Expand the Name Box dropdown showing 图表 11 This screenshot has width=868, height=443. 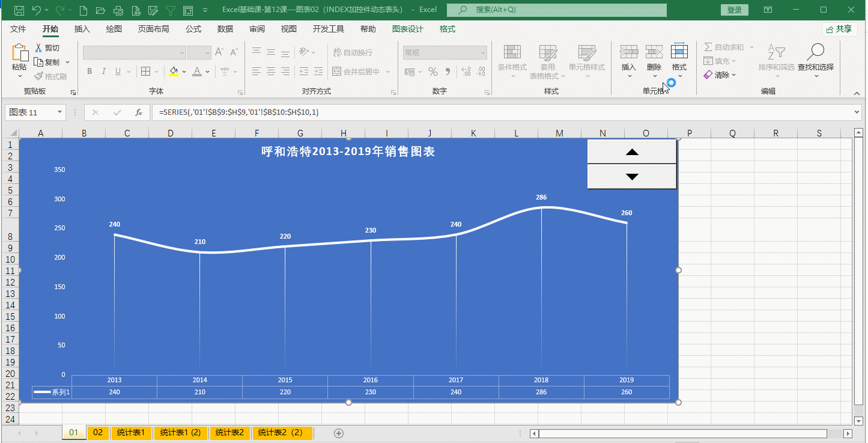[59, 112]
